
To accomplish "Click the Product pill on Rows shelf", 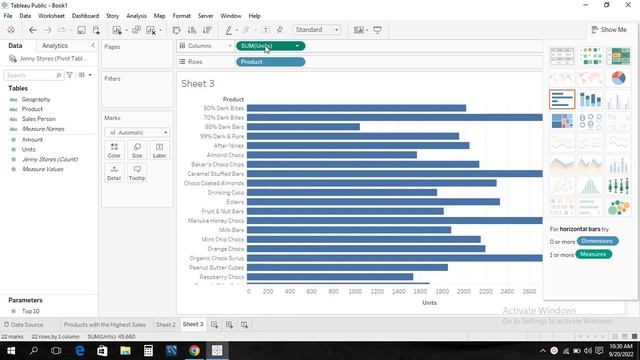I will coord(270,62).
